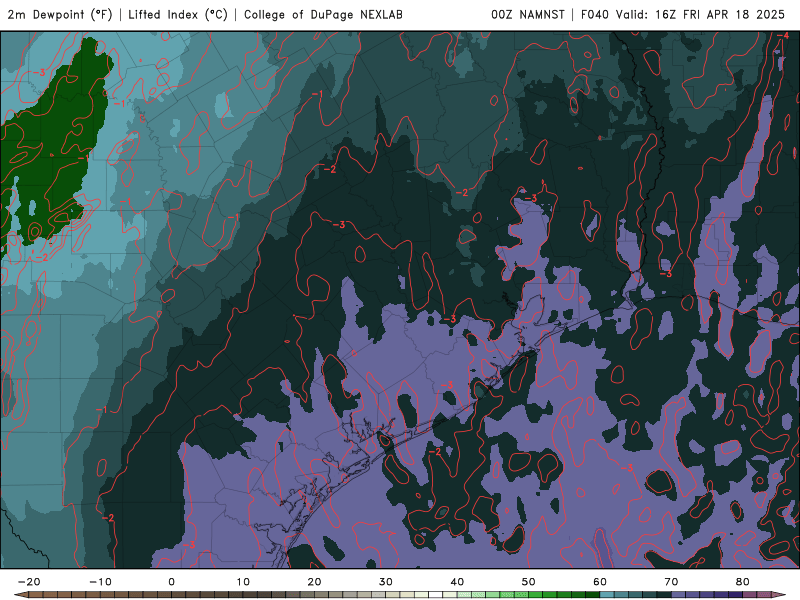This screenshot has height=600, width=800.
Task: Click the "-20" colorbar scale label
Action: (29, 582)
